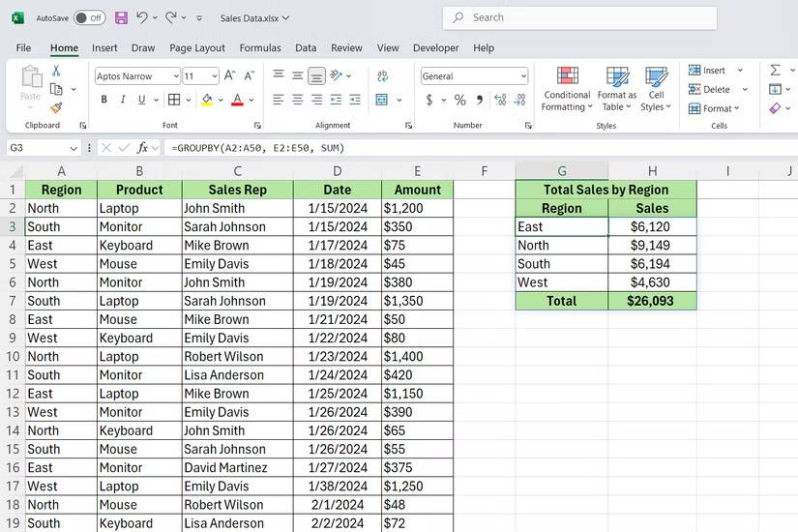
Task: Apply Borders using the grid icon
Action: [x=174, y=100]
